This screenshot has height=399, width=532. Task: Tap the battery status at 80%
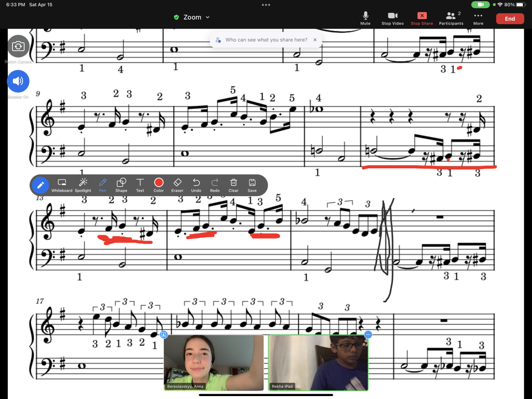pos(514,5)
